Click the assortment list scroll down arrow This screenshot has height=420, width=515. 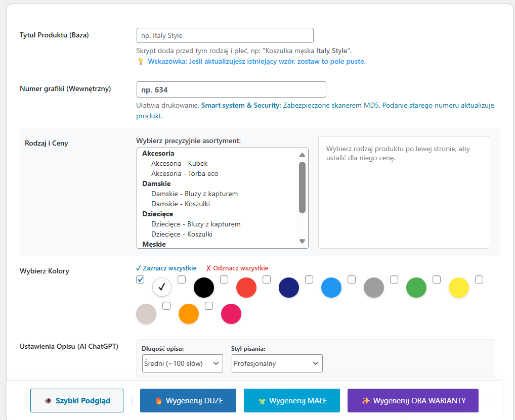pyautogui.click(x=303, y=242)
